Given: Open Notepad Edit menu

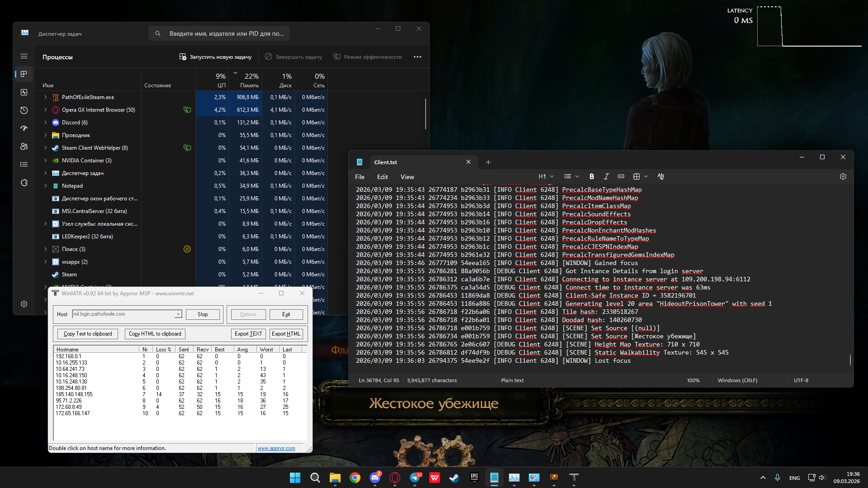Looking at the screenshot, I should (382, 177).
